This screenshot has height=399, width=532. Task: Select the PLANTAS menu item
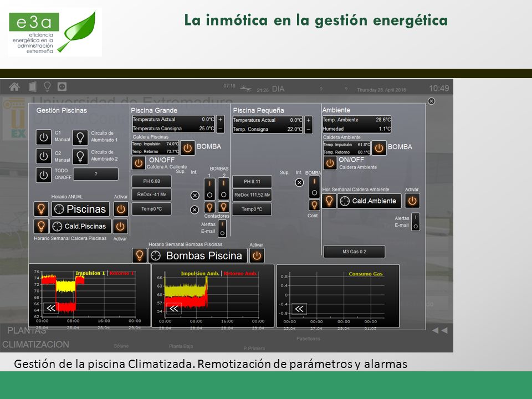[x=27, y=331]
